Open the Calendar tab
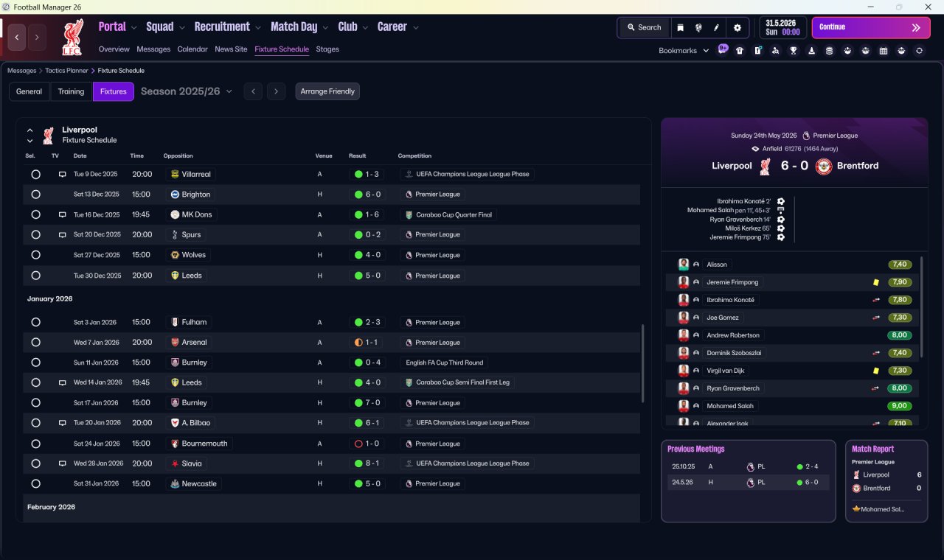The height and width of the screenshot is (560, 944). (x=192, y=49)
